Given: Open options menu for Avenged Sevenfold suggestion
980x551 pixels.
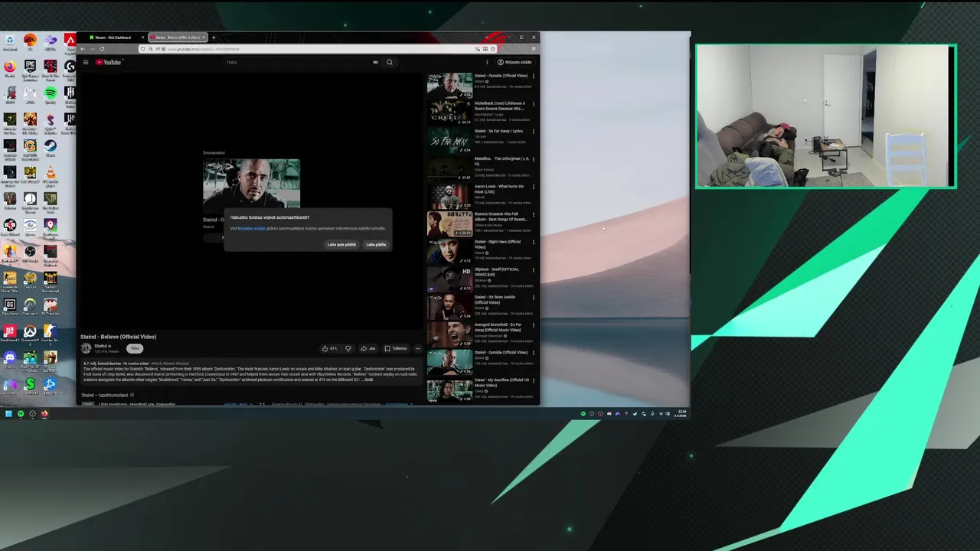Looking at the screenshot, I should pos(534,325).
